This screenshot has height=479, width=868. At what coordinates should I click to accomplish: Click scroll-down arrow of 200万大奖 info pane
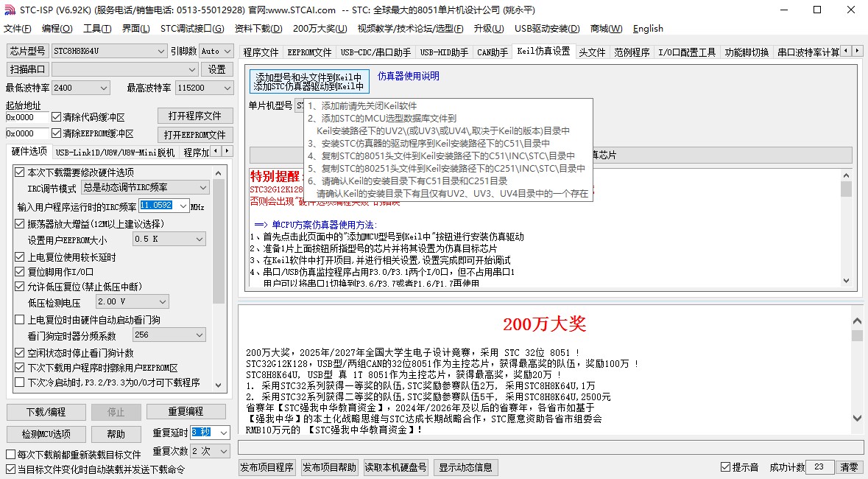(857, 419)
